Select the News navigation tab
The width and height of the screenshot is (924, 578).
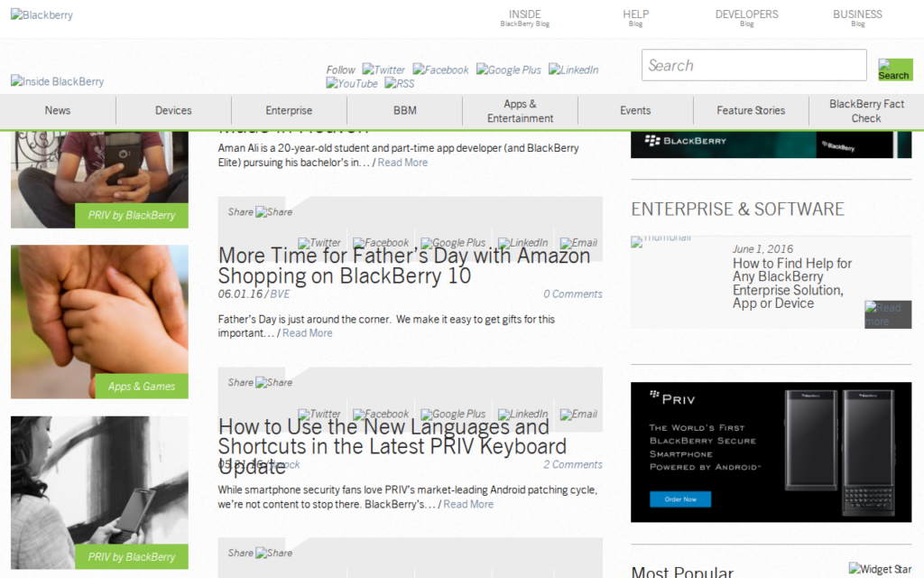point(58,110)
